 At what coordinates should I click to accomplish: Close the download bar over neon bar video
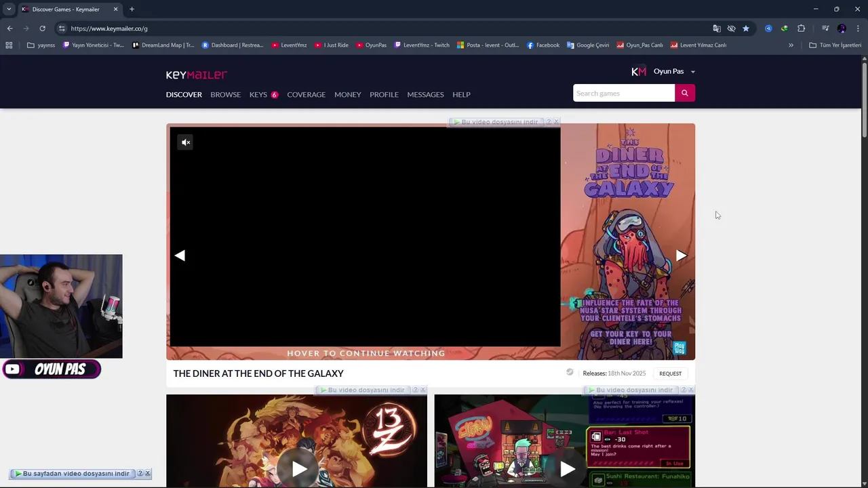pyautogui.click(x=691, y=390)
